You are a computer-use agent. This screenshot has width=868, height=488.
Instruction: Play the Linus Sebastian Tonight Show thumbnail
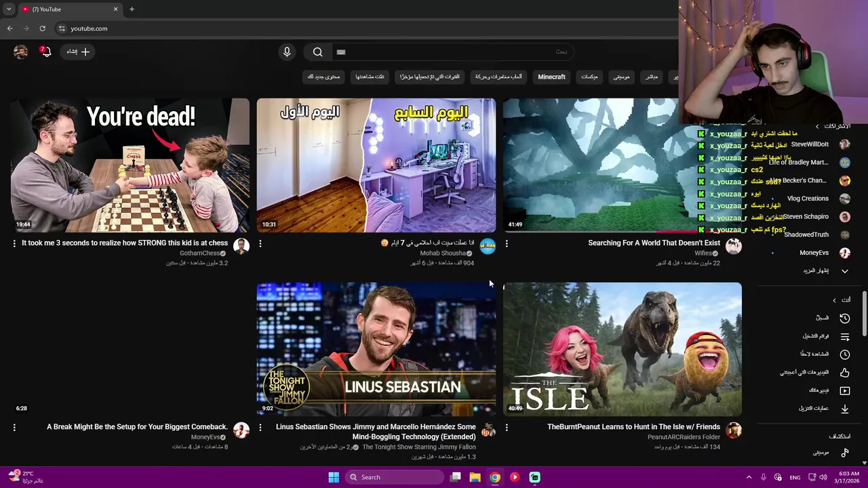tap(376, 349)
